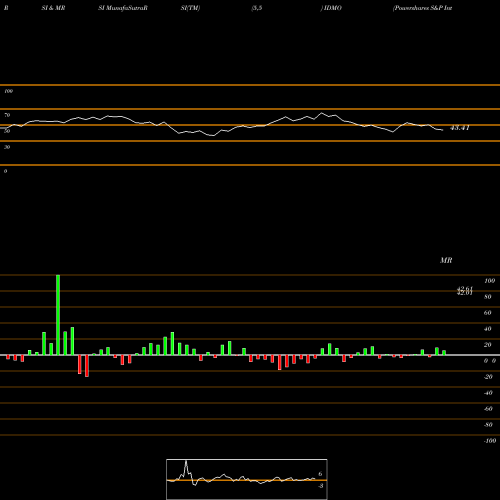Click the 'SI(TM)' header label
500x500 pixels.
click(x=190, y=8)
